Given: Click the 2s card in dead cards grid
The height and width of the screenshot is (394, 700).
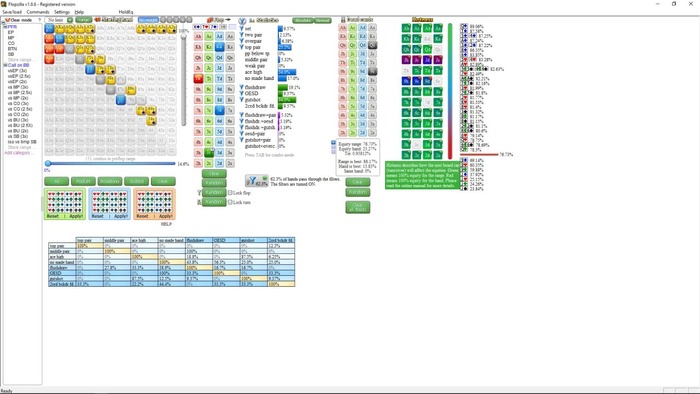Looking at the screenshot, I should pos(372,133).
